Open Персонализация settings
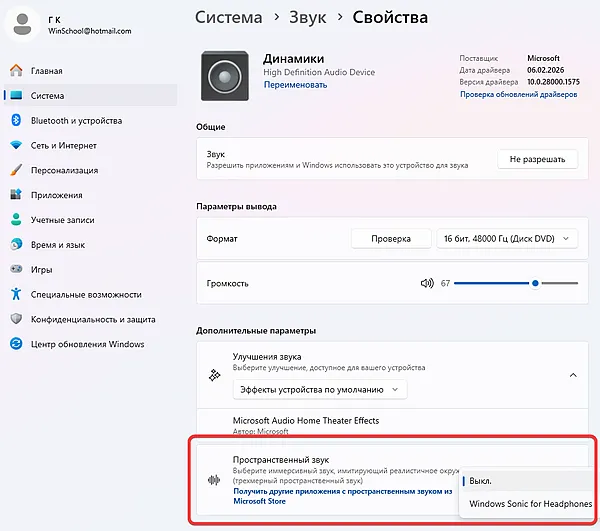This screenshot has height=531, width=600. [x=91, y=170]
